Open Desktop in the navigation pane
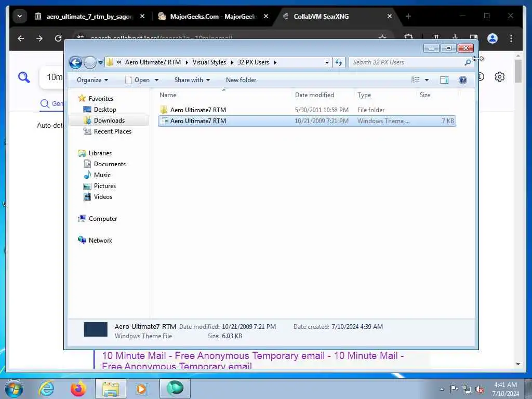This screenshot has height=399, width=532. pos(105,110)
